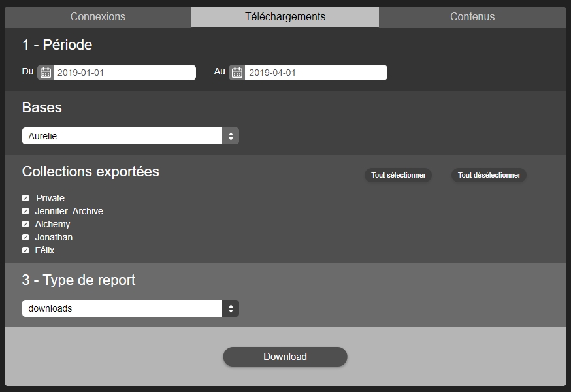
Task: Disable the Alchemy collection checkbox
Action: [25, 224]
